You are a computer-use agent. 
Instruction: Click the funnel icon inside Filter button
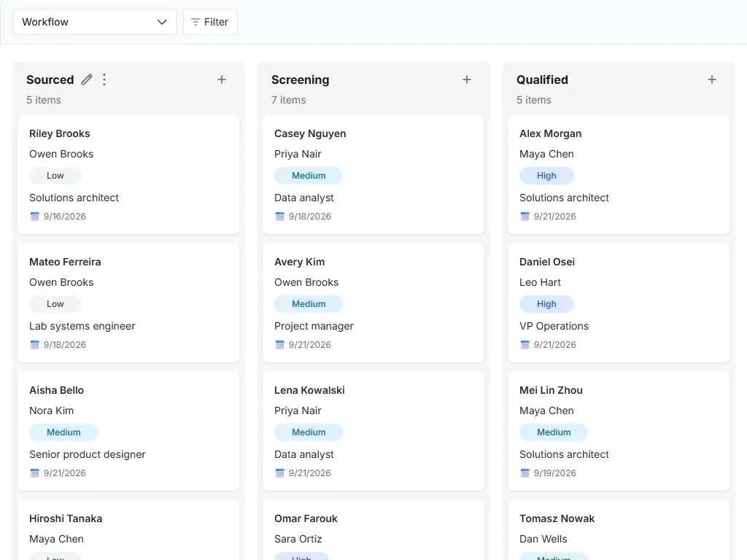click(195, 22)
